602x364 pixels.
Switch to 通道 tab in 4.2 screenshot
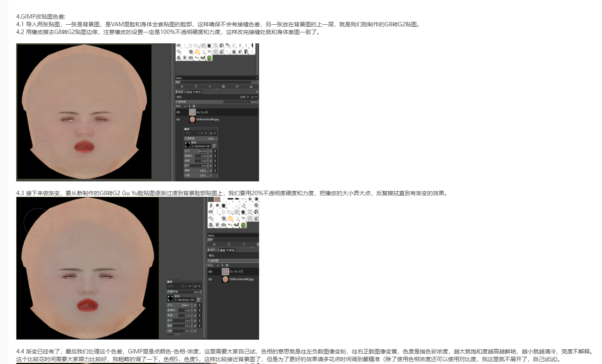pyautogui.click(x=188, y=92)
